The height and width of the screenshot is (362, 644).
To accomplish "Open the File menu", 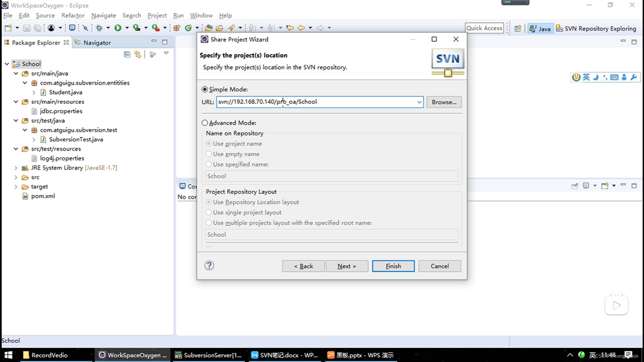I will pyautogui.click(x=8, y=15).
